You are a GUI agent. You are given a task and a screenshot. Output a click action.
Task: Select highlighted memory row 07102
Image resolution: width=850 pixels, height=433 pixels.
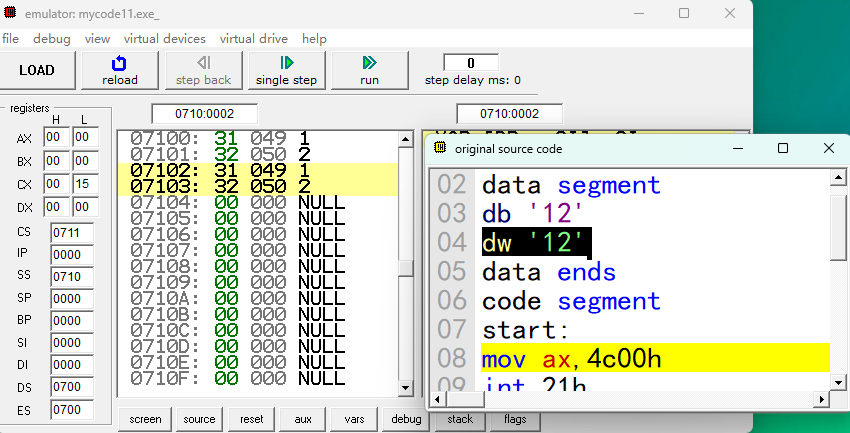point(258,171)
